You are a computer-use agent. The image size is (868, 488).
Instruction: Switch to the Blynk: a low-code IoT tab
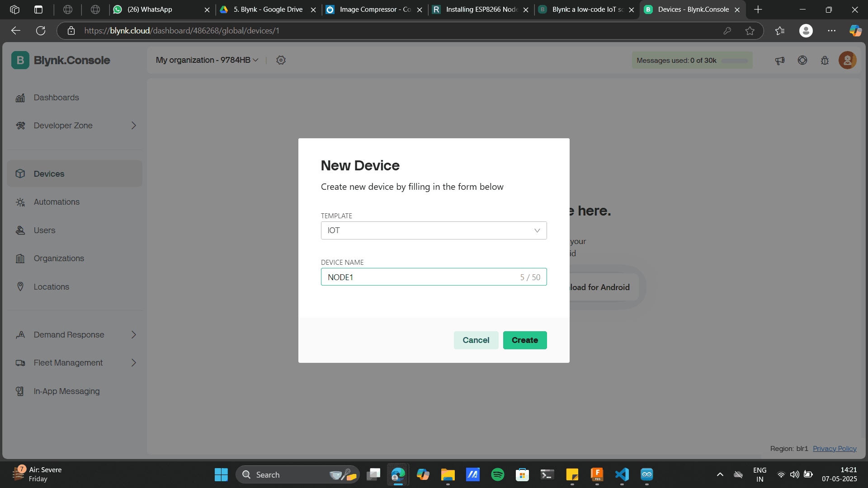pos(587,9)
